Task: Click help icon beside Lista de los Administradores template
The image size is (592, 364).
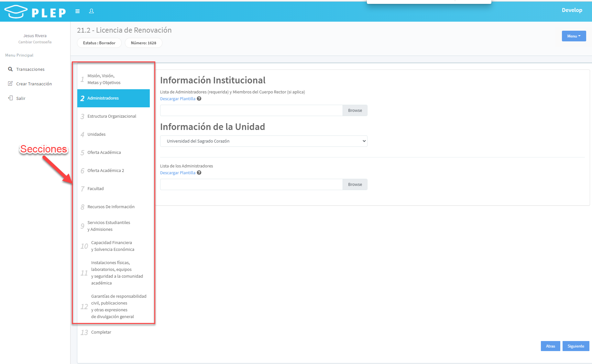Action: click(x=199, y=173)
